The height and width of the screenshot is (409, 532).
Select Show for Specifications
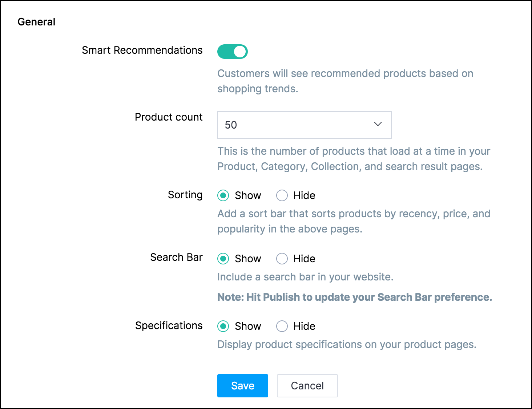[223, 326]
